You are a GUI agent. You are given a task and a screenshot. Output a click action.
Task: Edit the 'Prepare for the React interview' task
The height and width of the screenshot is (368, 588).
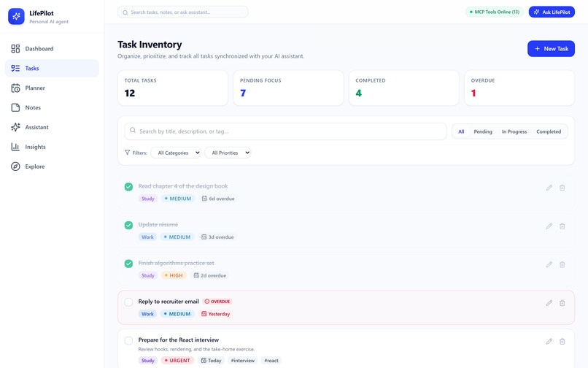[x=549, y=341]
